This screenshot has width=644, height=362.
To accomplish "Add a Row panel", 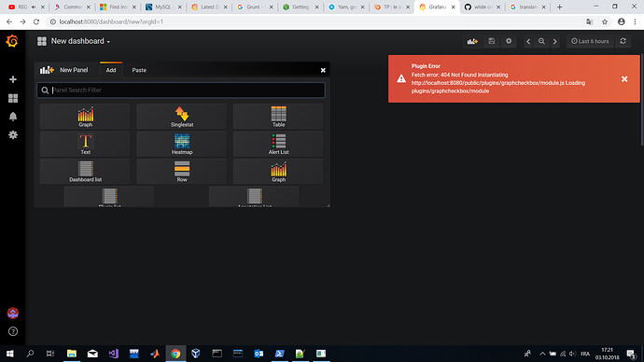I will [x=182, y=172].
